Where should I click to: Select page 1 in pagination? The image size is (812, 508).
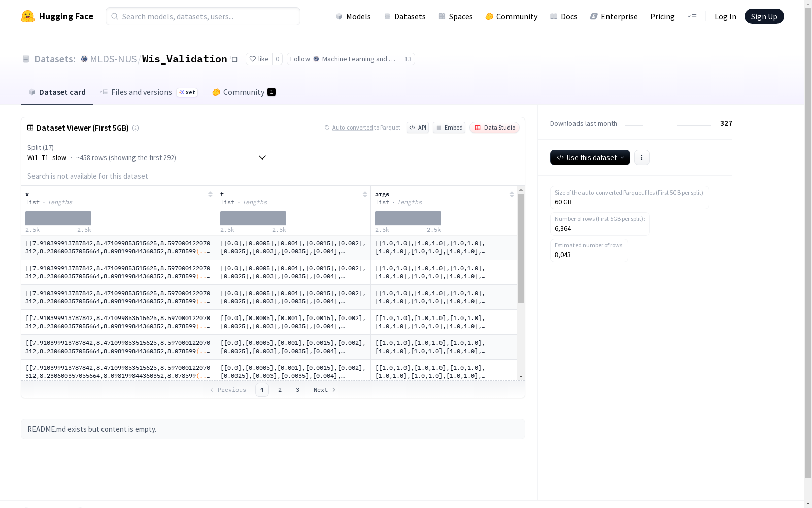tap(262, 390)
